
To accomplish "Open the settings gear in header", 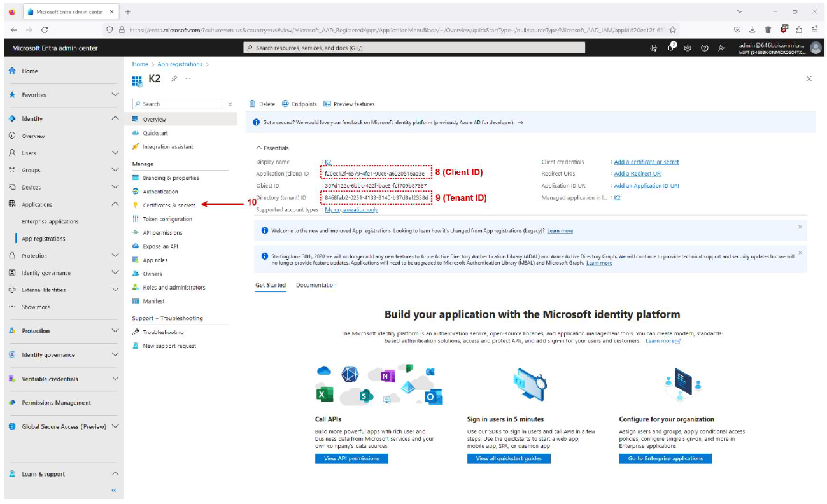I will click(688, 48).
